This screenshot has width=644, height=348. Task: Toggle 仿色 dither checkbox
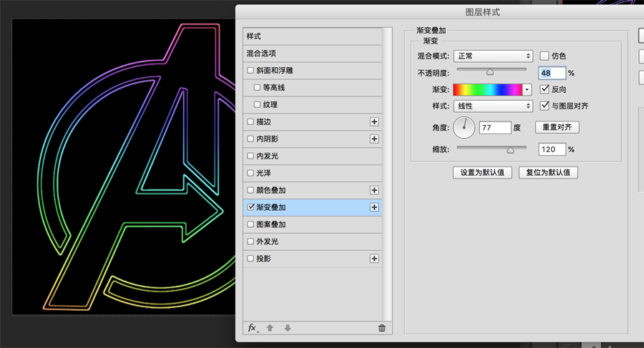point(545,56)
